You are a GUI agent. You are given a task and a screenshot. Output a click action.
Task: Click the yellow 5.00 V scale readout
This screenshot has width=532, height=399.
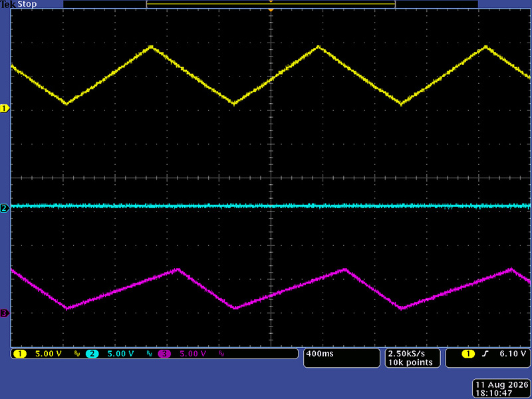pyautogui.click(x=49, y=354)
